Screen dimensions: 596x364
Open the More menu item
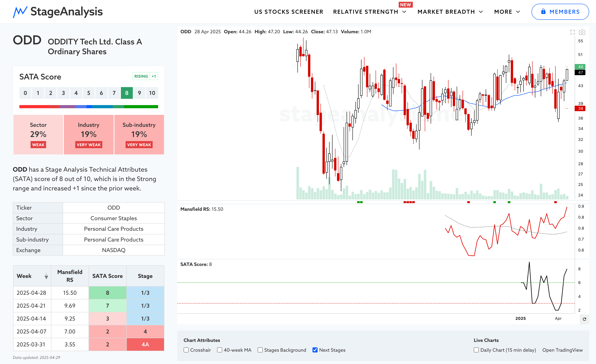pos(503,12)
